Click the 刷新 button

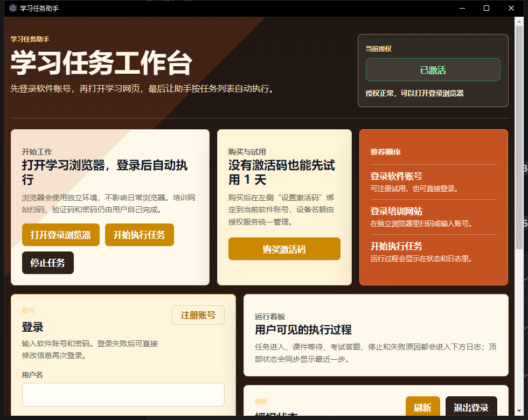pyautogui.click(x=422, y=407)
